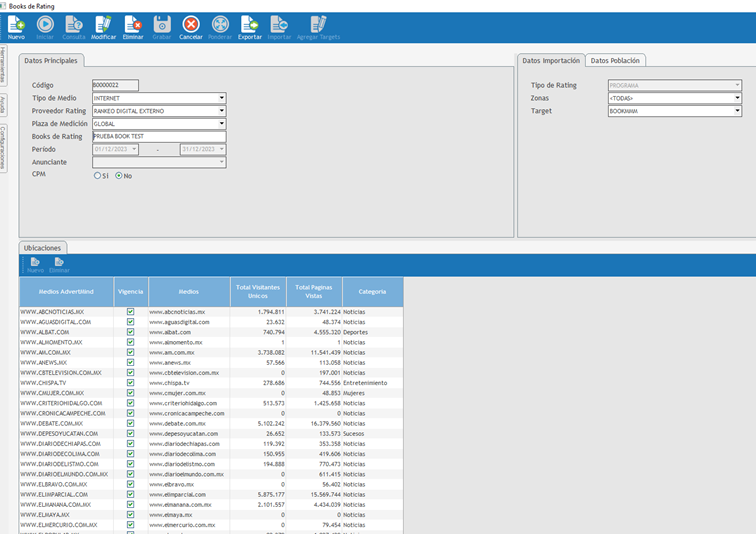Viewport: 756px width, 534px height.
Task: Open the Tipo de Medio dropdown
Action: pos(221,98)
